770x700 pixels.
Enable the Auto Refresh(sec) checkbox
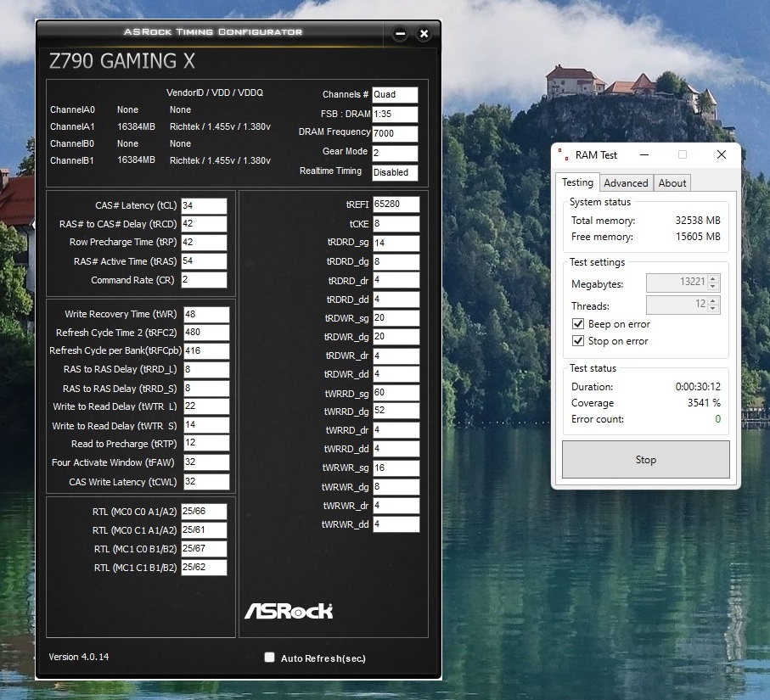point(270,658)
